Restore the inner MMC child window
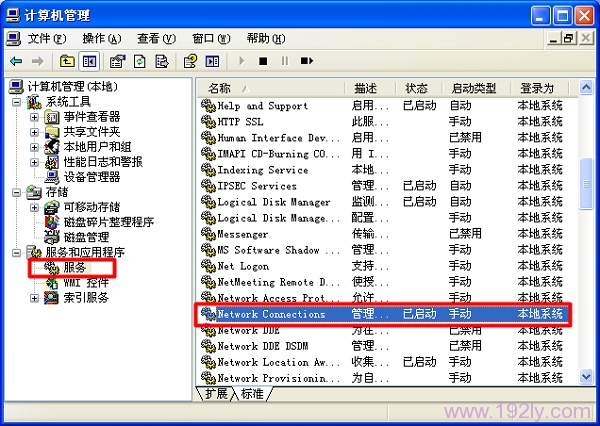Image resolution: width=600 pixels, height=426 pixels. (569, 38)
